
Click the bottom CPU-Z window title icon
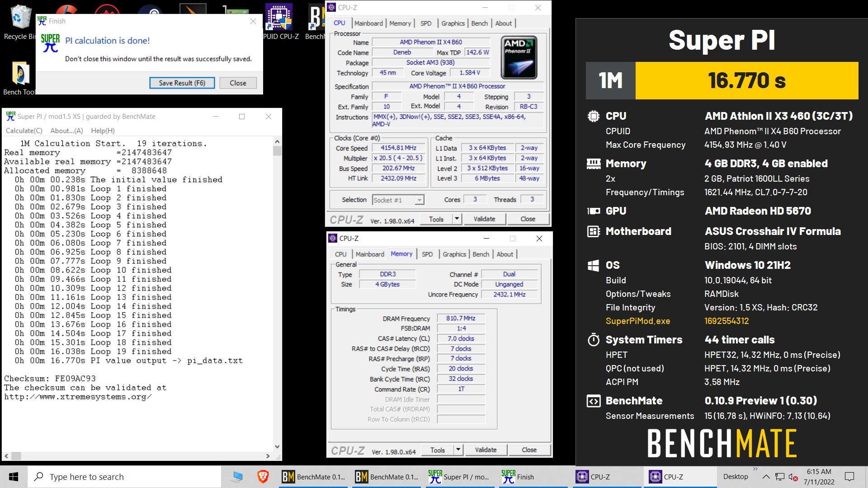pos(333,238)
